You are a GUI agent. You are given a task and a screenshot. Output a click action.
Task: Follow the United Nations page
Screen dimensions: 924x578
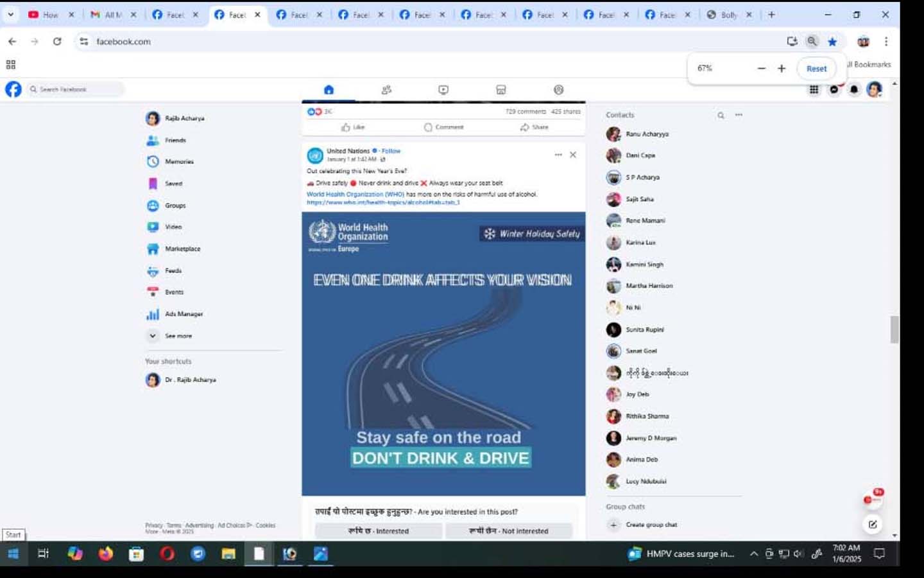(x=391, y=151)
